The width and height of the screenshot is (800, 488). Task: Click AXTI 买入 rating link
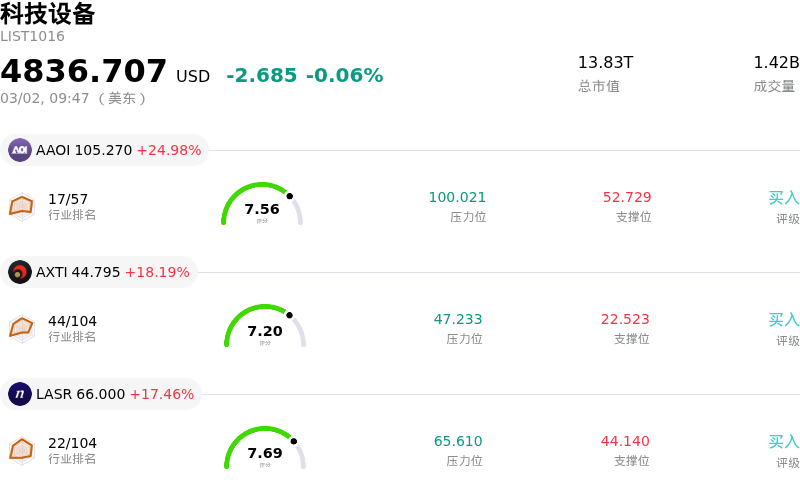(783, 319)
